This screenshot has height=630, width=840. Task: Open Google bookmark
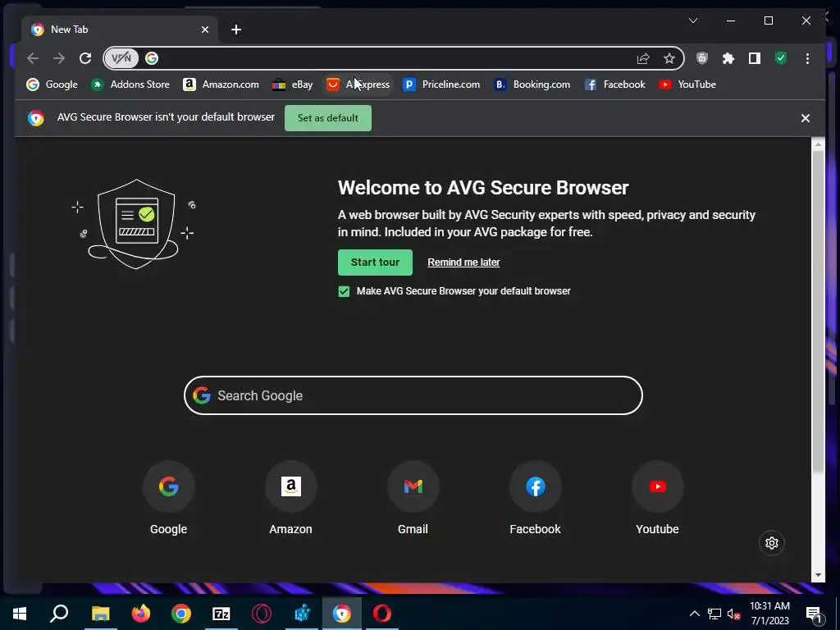pos(52,84)
